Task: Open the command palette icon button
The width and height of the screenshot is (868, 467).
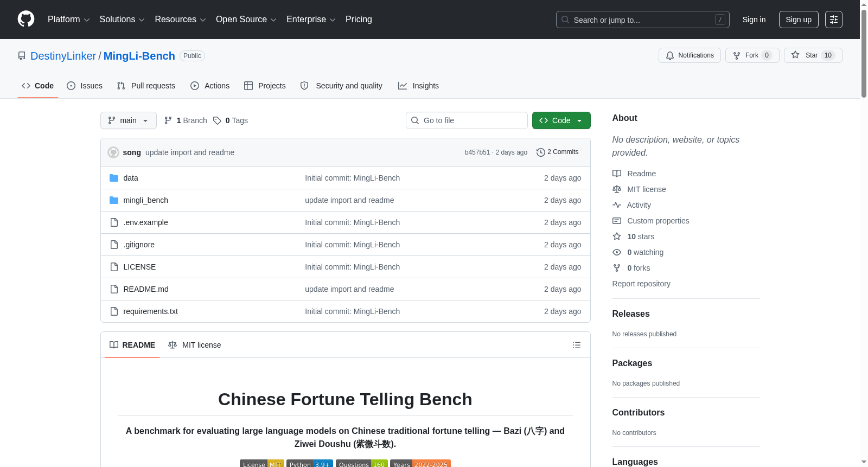Action: 834,20
